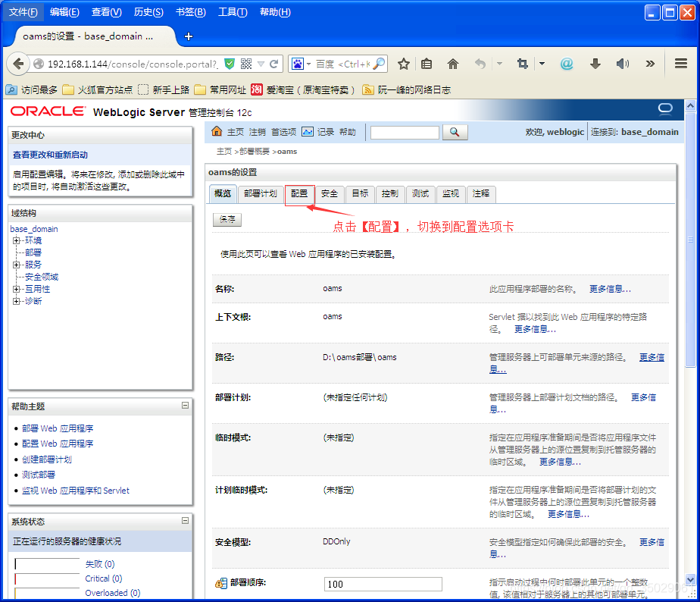The height and width of the screenshot is (602, 700).
Task: Open the URL history dropdown arrow
Action: coord(261,64)
